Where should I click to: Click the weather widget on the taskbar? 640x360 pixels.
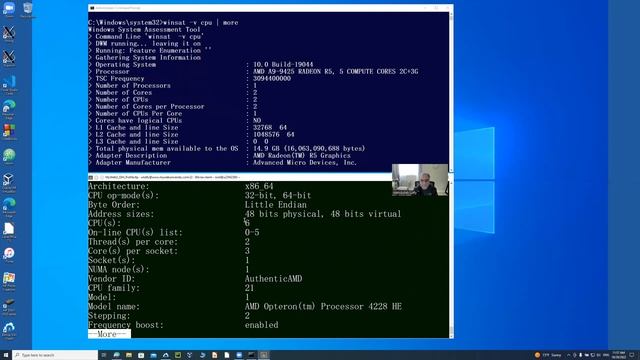[x=549, y=355]
